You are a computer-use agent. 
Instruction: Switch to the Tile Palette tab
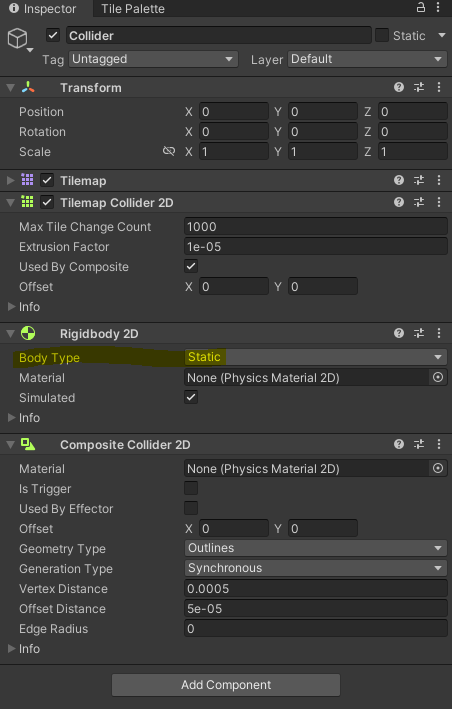point(133,9)
